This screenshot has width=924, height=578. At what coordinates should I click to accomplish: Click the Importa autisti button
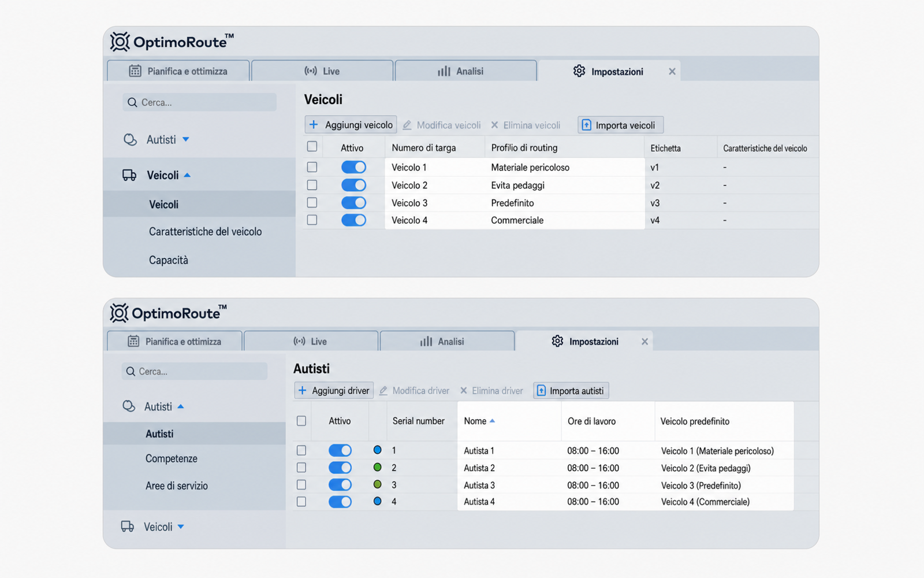click(x=571, y=391)
